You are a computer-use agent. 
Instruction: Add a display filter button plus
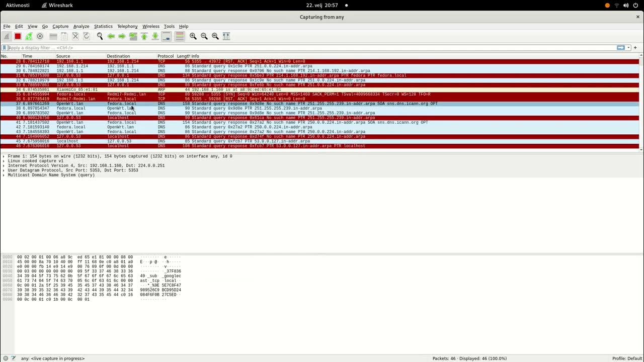click(635, 48)
